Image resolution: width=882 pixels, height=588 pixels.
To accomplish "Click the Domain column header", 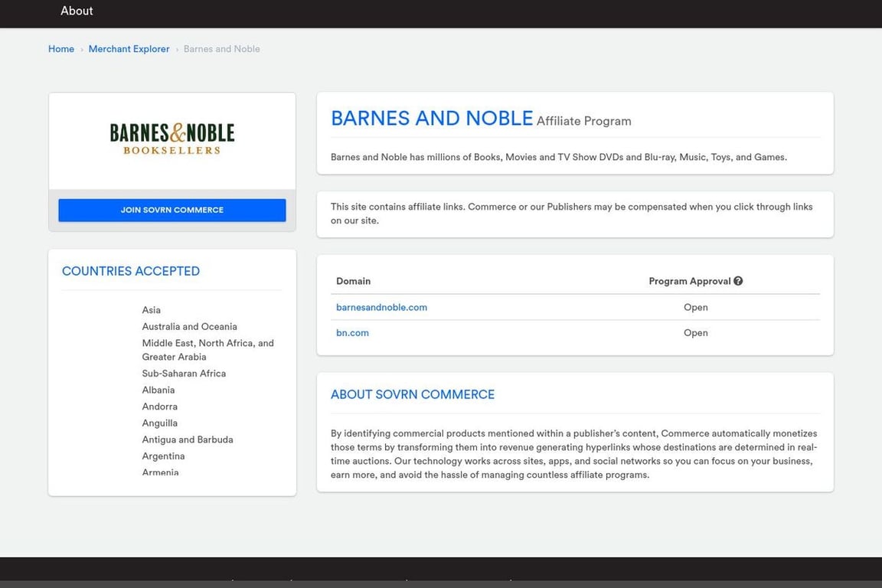I will (x=353, y=281).
